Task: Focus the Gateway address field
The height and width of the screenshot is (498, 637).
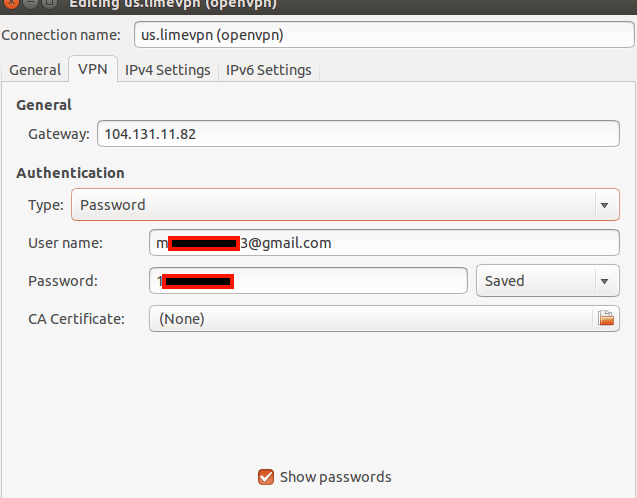Action: point(358,134)
